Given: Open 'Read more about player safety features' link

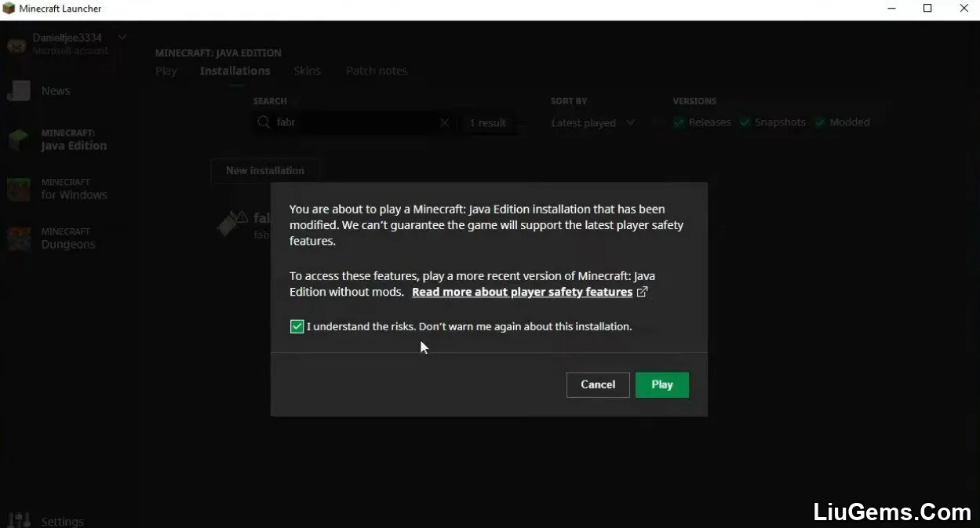Looking at the screenshot, I should pyautogui.click(x=522, y=292).
